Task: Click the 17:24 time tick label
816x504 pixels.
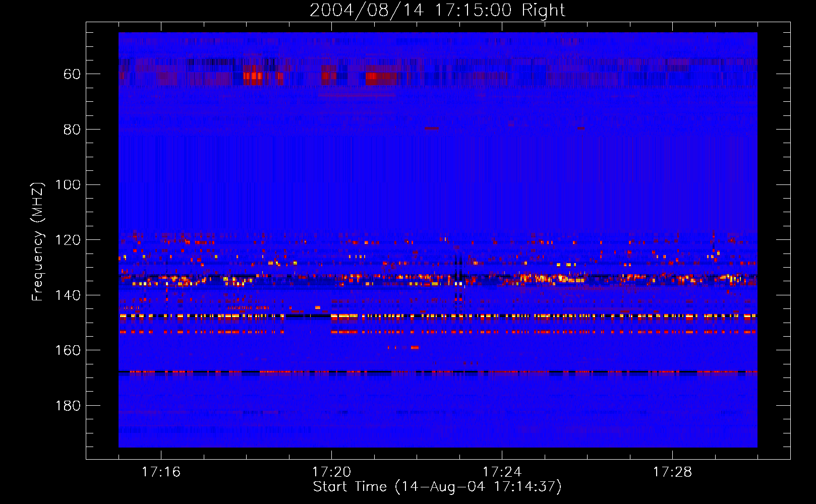Action: pyautogui.click(x=502, y=472)
